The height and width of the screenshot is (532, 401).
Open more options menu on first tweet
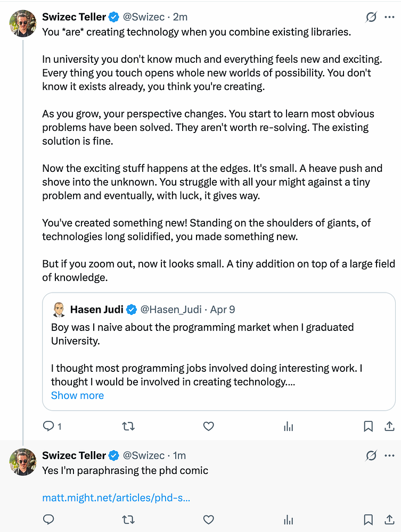tap(389, 18)
